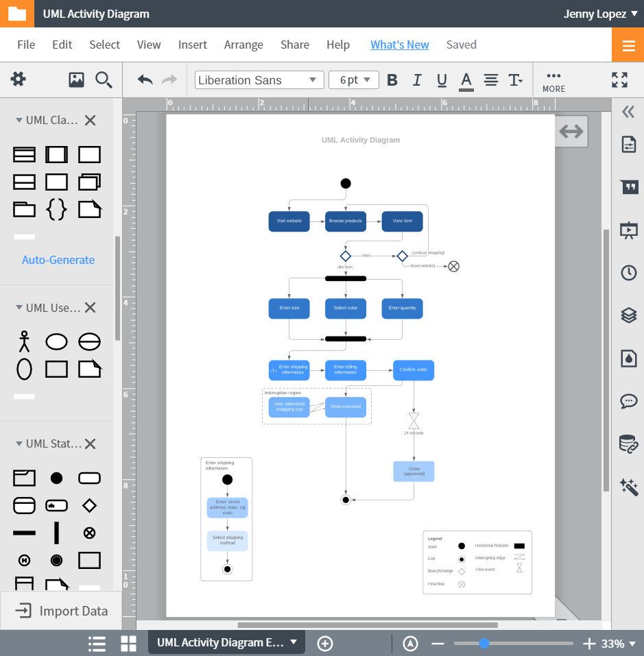Switch to page grid view
The height and width of the screenshot is (656, 644).
tap(128, 644)
